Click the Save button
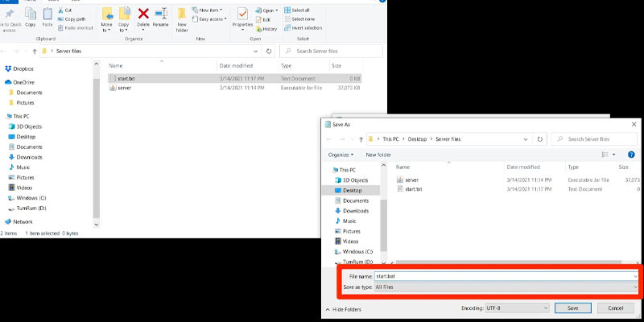Screen dimensions: 644x322 point(572,308)
